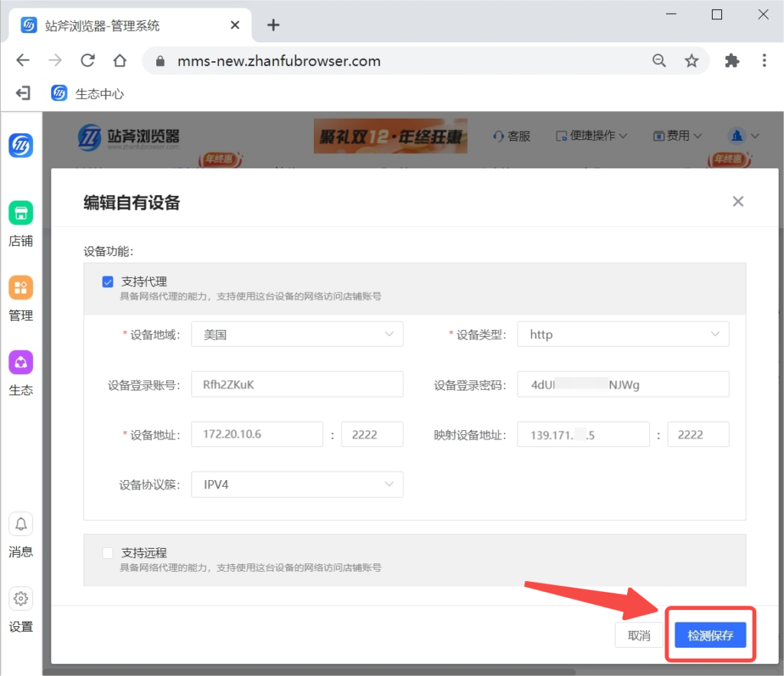
Task: Click the 取消 button
Action: point(639,635)
